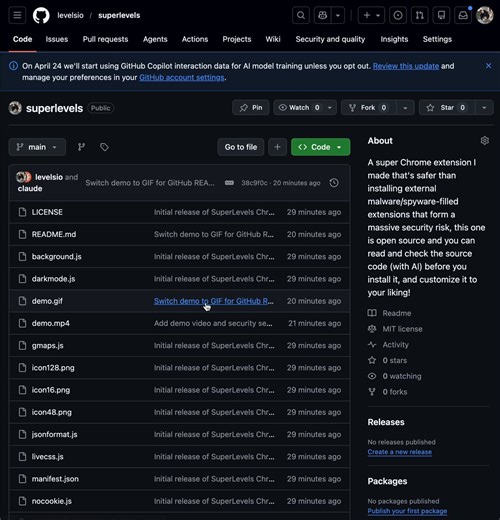Open commit history clock icon
The width and height of the screenshot is (500, 520).
[x=334, y=183]
